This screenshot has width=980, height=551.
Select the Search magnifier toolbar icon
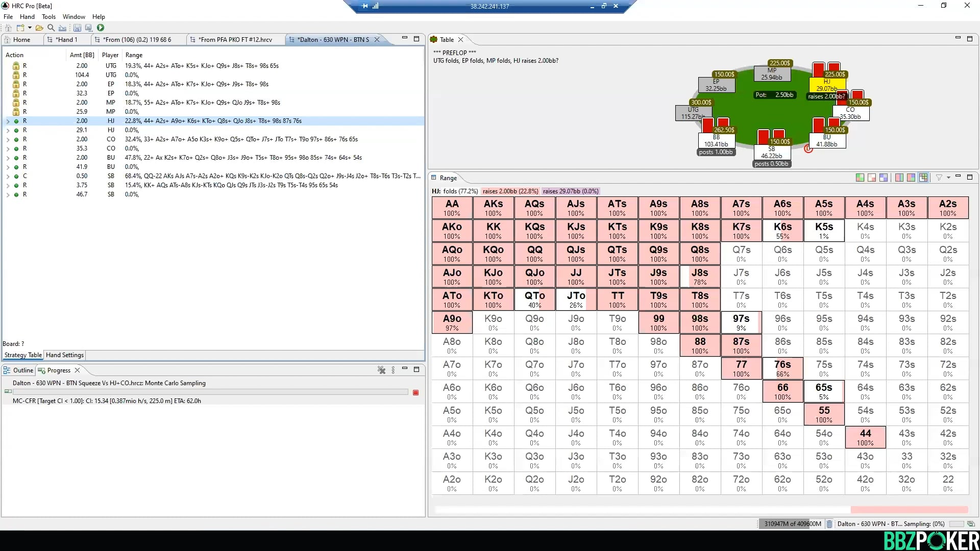51,28
